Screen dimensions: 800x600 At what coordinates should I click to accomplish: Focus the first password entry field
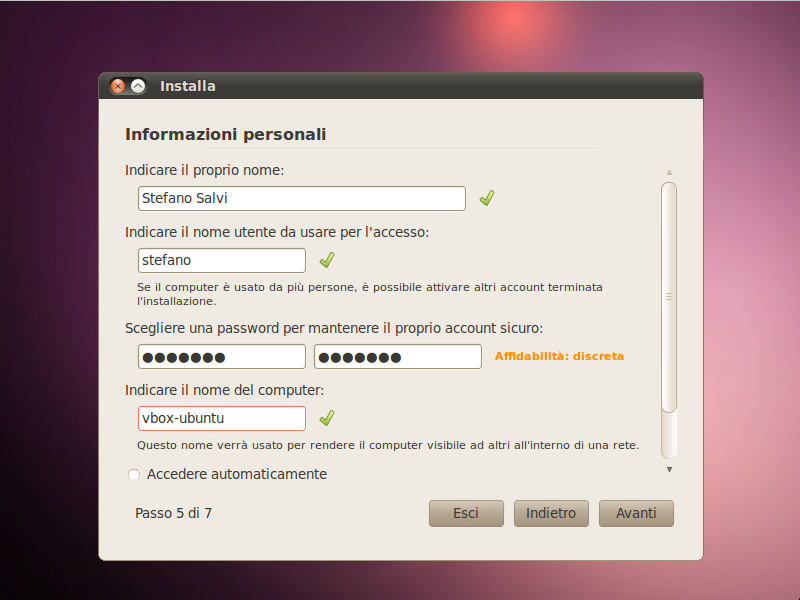221,357
